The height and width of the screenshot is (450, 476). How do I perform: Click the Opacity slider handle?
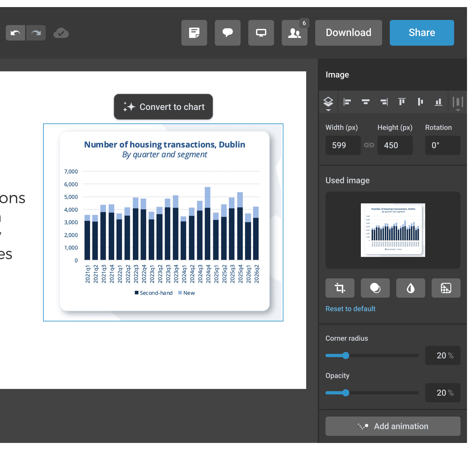point(346,393)
